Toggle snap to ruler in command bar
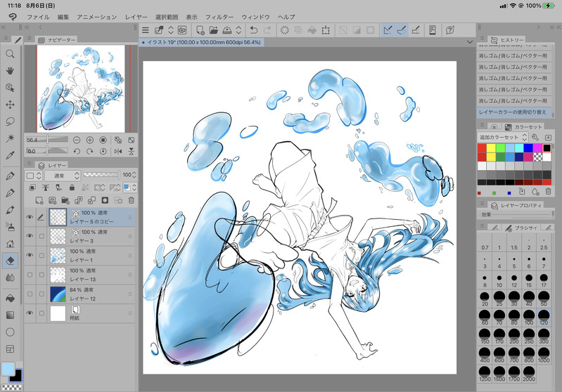The width and height of the screenshot is (562, 392). (x=388, y=30)
